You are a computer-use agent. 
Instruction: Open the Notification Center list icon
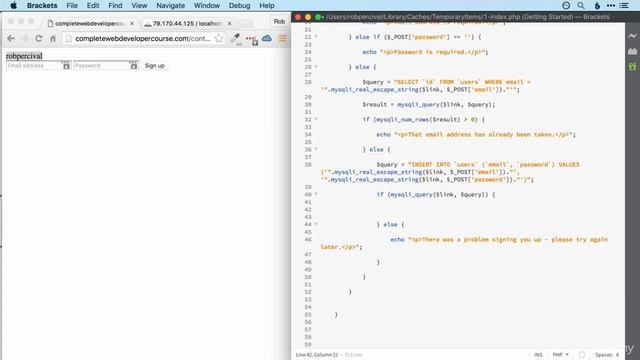click(624, 5)
